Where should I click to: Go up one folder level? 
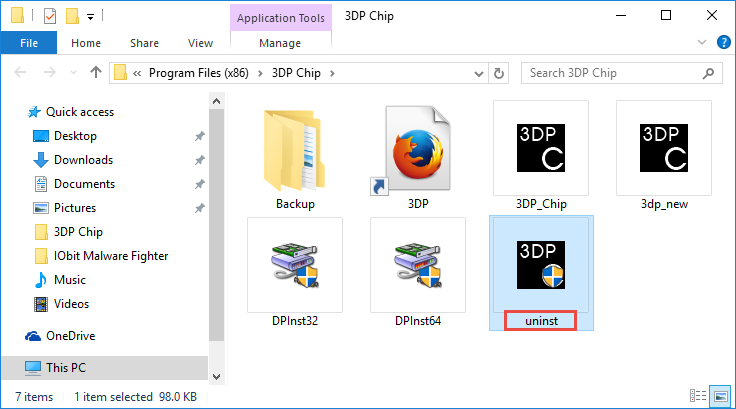(96, 72)
